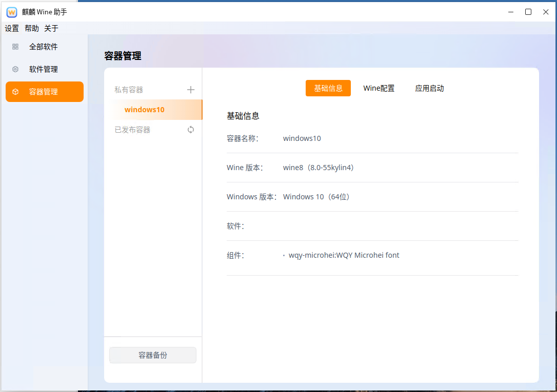Click the Kylin Wine Assistant app logo
Image resolution: width=557 pixels, height=392 pixels.
[12, 12]
